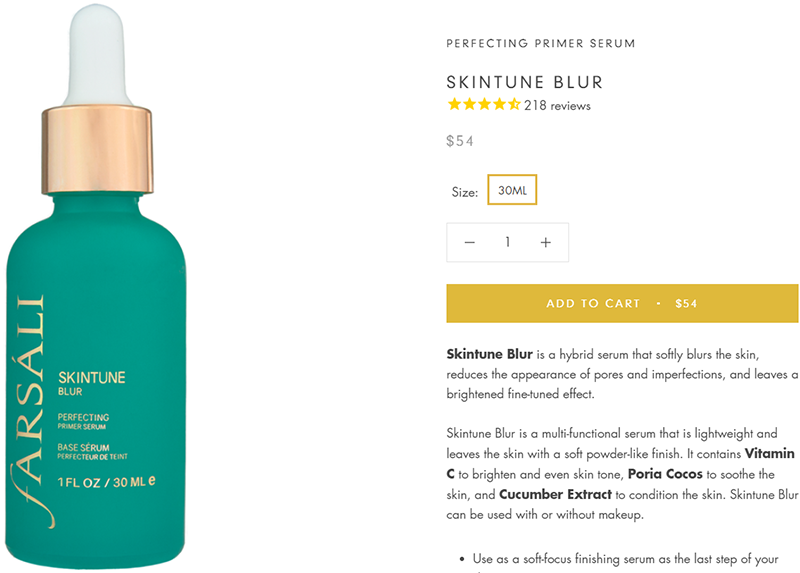Click the second rating star
Viewport: 800px width, 573px height.
(469, 105)
